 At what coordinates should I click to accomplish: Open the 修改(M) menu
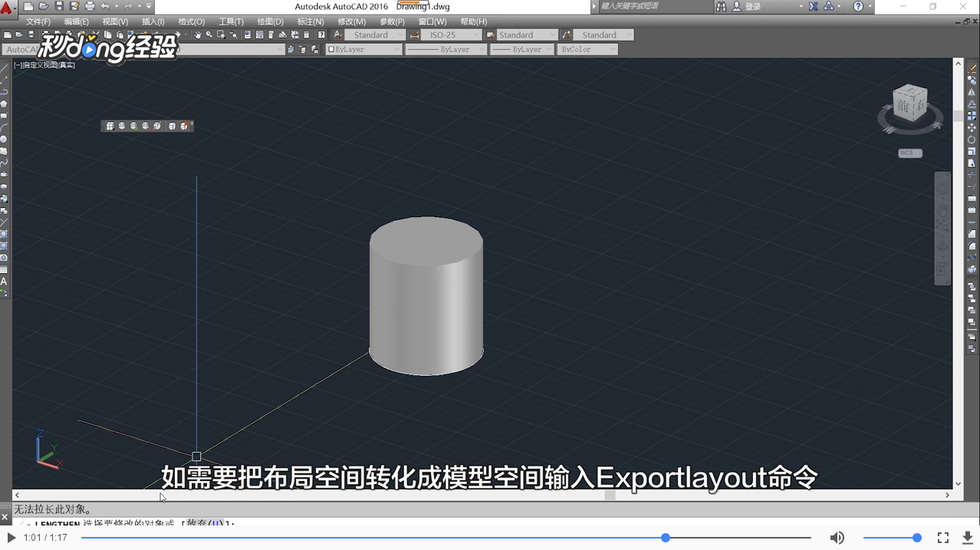[351, 21]
